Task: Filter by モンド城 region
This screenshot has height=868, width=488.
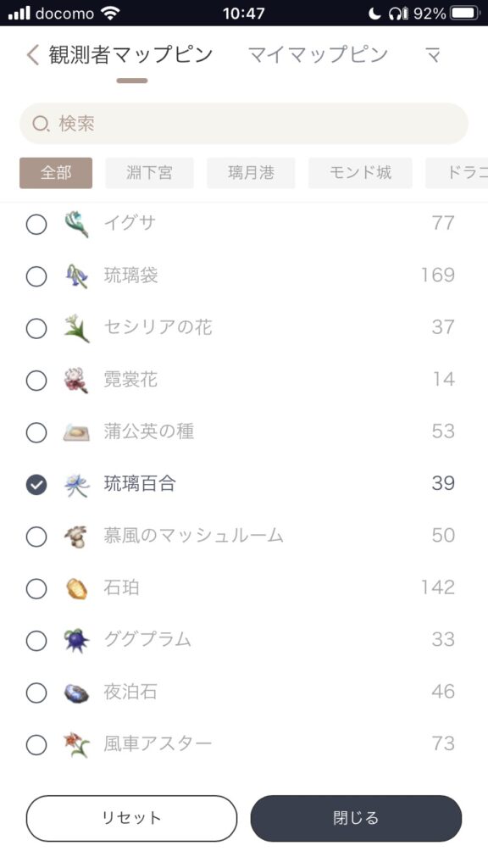Action: [x=360, y=173]
